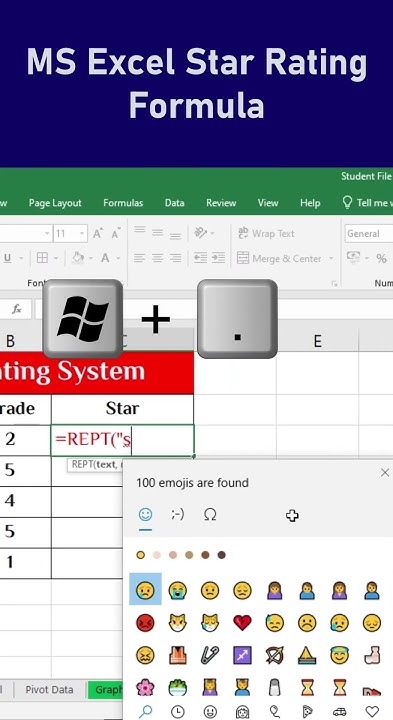Click the fx Insert Function icon
The height and width of the screenshot is (720, 393).
[17, 309]
